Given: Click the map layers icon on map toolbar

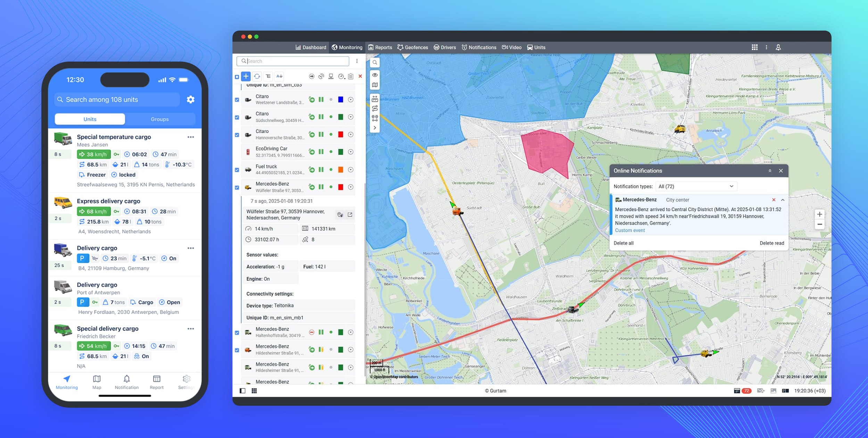Looking at the screenshot, I should (375, 85).
